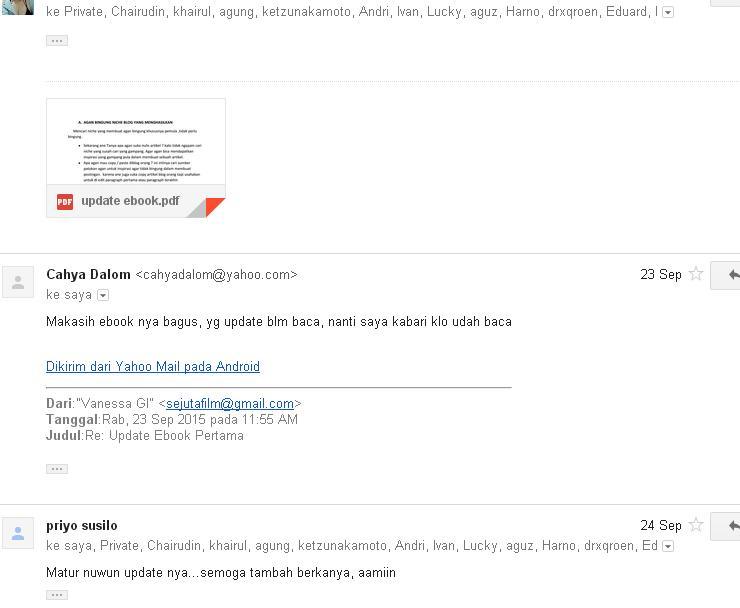
Task: Click the update ebook.pdf filename label
Action: 130,201
